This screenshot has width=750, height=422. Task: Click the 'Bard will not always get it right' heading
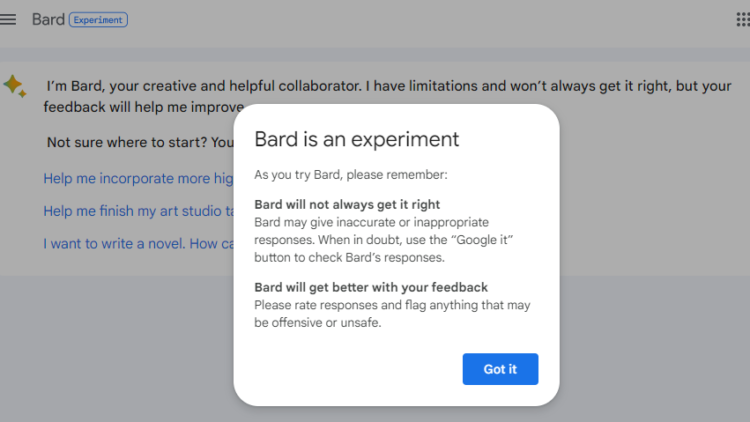tap(347, 204)
